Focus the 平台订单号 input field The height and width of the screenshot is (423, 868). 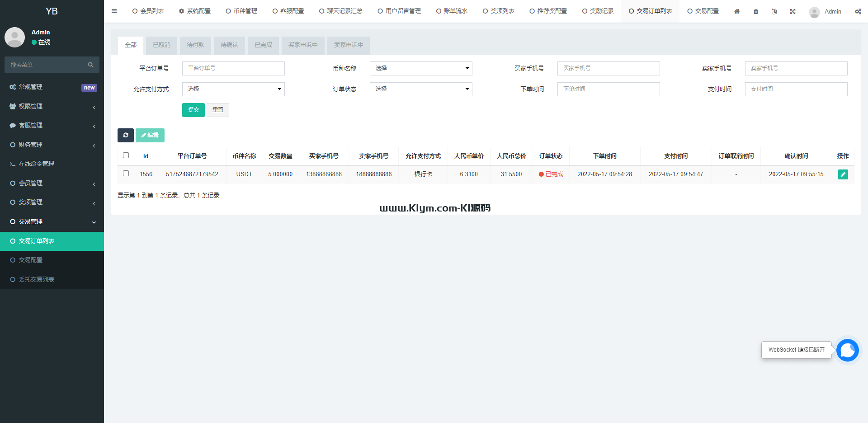(233, 68)
